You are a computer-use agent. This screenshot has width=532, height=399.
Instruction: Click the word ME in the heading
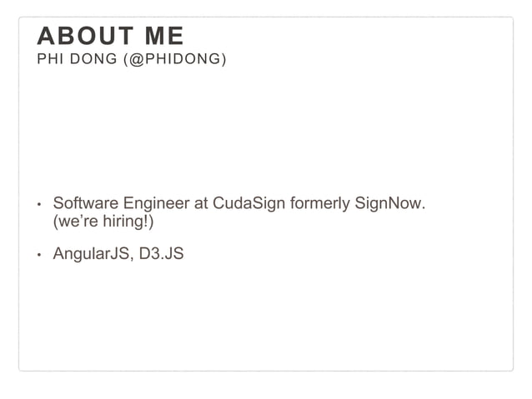164,36
